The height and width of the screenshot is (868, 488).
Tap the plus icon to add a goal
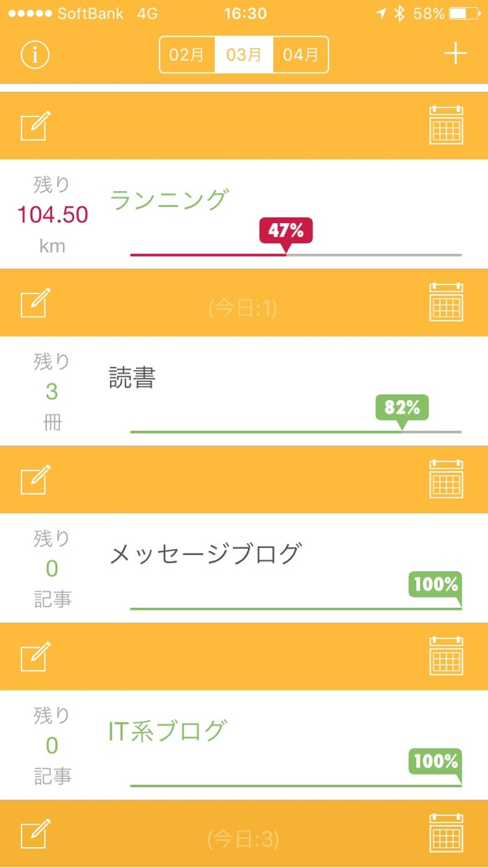point(455,54)
